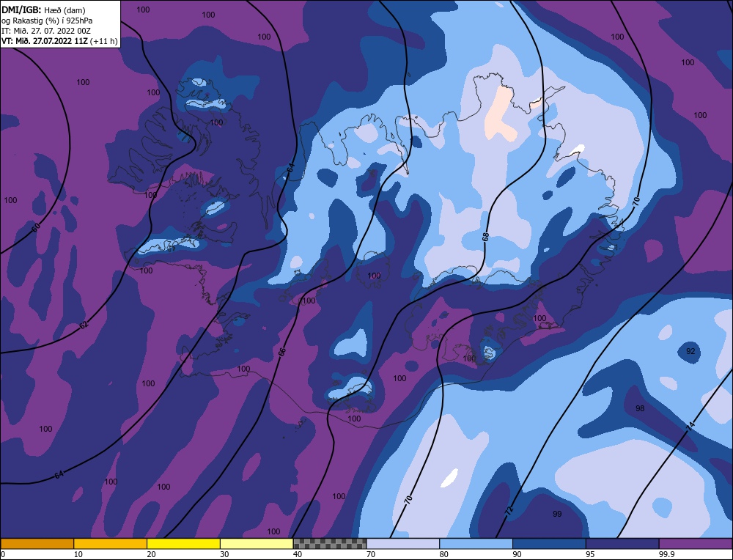The height and width of the screenshot is (560, 733).
Task: Click the dark navy 95–99.9 legend swatch
Action: coord(622,544)
